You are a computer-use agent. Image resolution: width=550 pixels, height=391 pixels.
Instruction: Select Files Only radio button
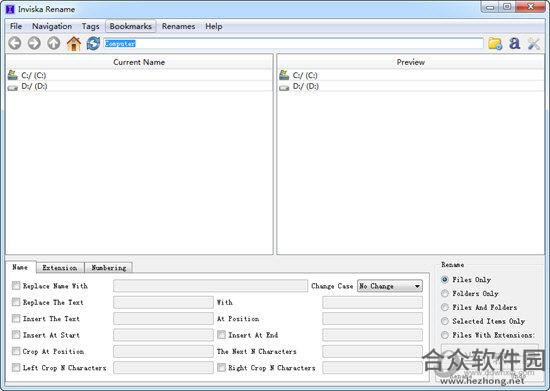[x=445, y=279]
